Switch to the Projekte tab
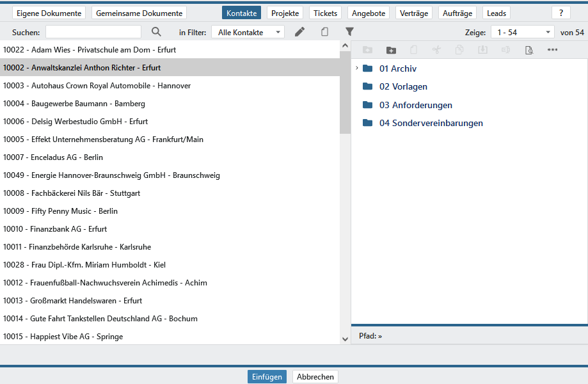This screenshot has height=384, width=588. pyautogui.click(x=285, y=13)
